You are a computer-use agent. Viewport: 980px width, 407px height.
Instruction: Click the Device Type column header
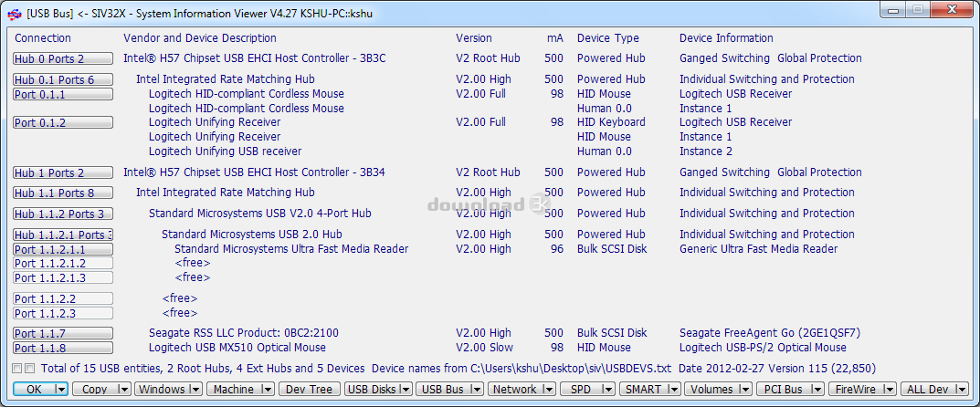pyautogui.click(x=608, y=38)
